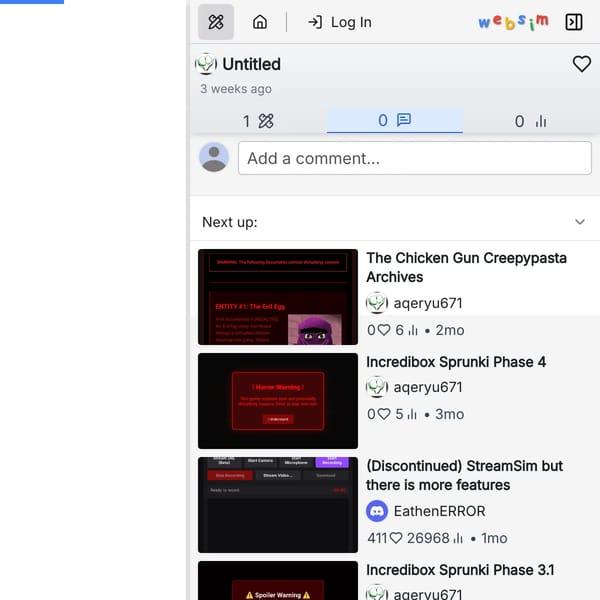Viewport: 600px width, 600px height.
Task: Open (Discontinued) StreamSim title link
Action: 465,475
